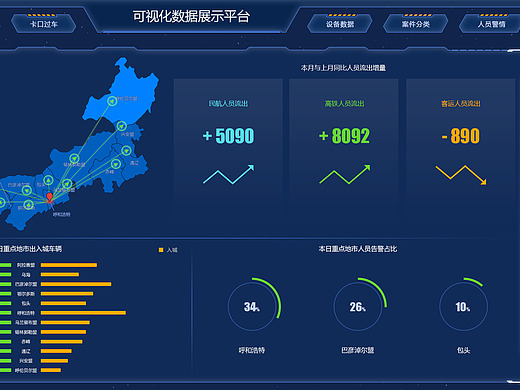Click the 锡林郭勒盟 bar chart label
Image resolution: width=520 pixels, height=390 pixels.
pos(26,332)
